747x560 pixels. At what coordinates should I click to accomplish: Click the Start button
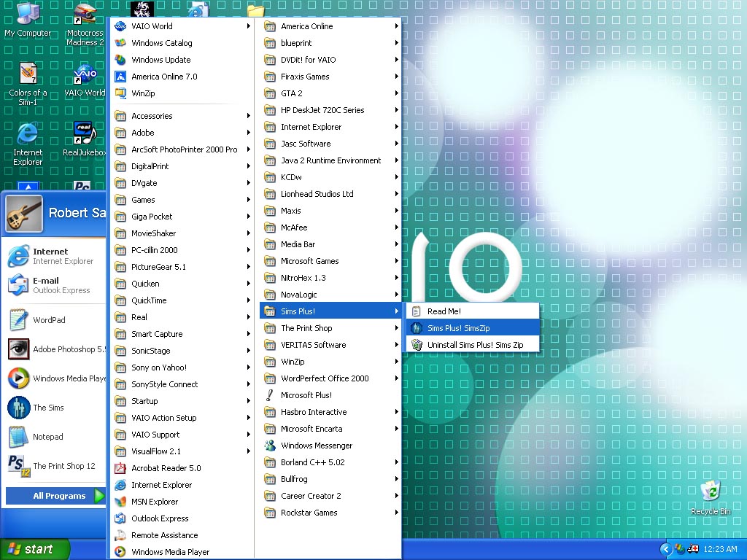click(x=35, y=550)
